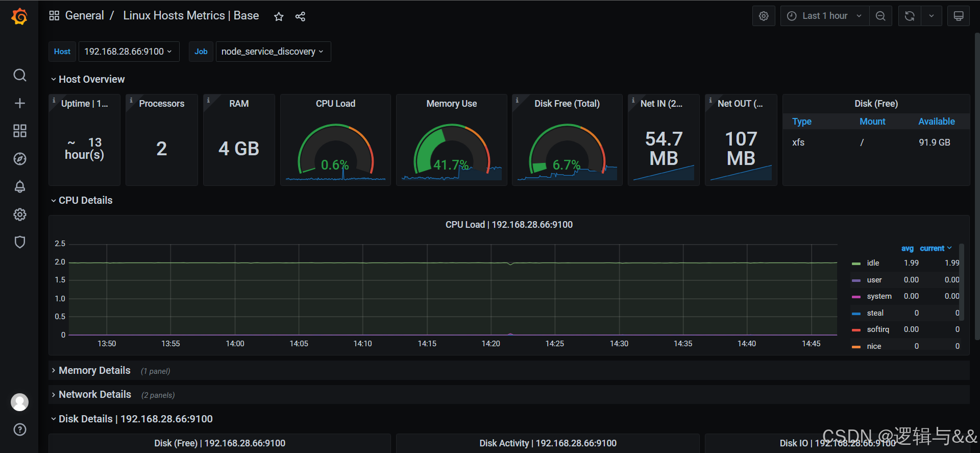This screenshot has width=980, height=453.
Task: Sort Disk (Free) table by Mount
Action: click(x=872, y=122)
